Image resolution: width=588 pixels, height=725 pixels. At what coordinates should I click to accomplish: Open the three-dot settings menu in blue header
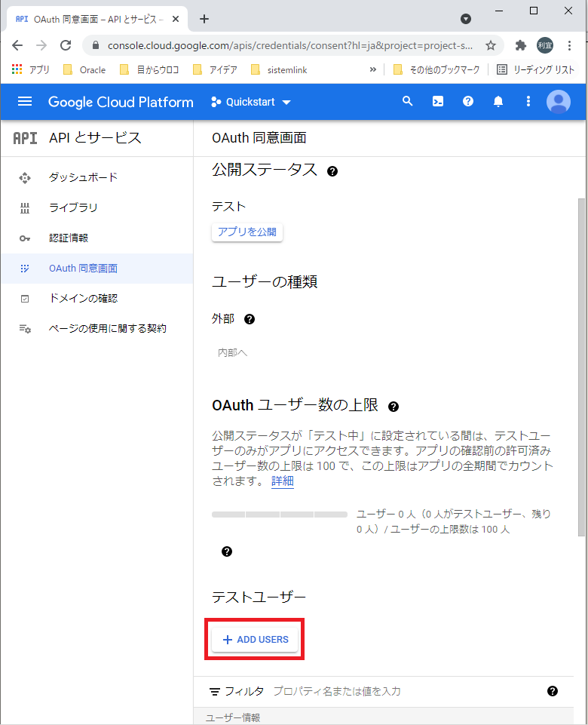[528, 101]
